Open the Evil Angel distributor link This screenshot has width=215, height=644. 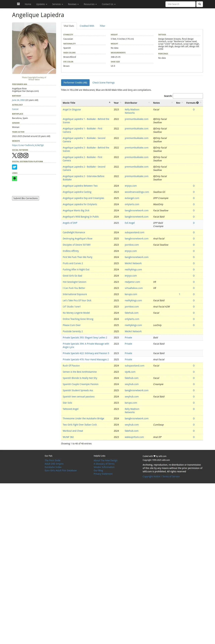[x=130, y=223]
